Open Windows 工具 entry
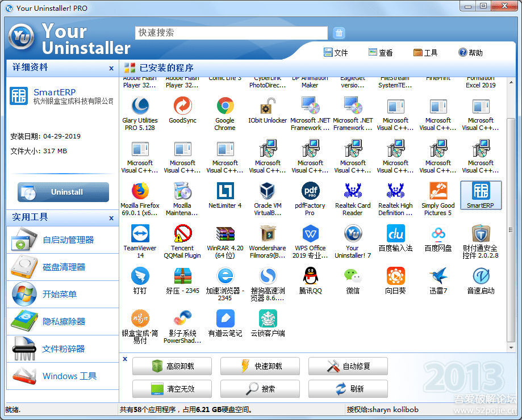 click(x=62, y=376)
